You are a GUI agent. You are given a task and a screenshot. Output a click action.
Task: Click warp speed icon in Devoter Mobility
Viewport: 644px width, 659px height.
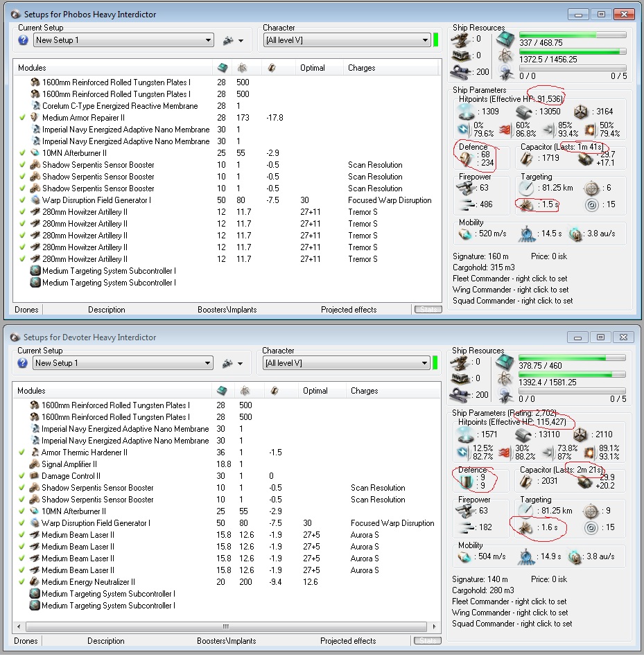coord(575,557)
